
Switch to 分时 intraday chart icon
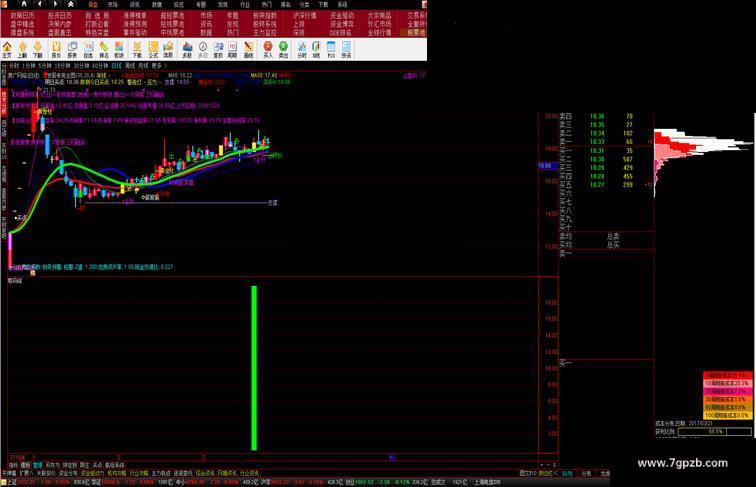coord(302,50)
